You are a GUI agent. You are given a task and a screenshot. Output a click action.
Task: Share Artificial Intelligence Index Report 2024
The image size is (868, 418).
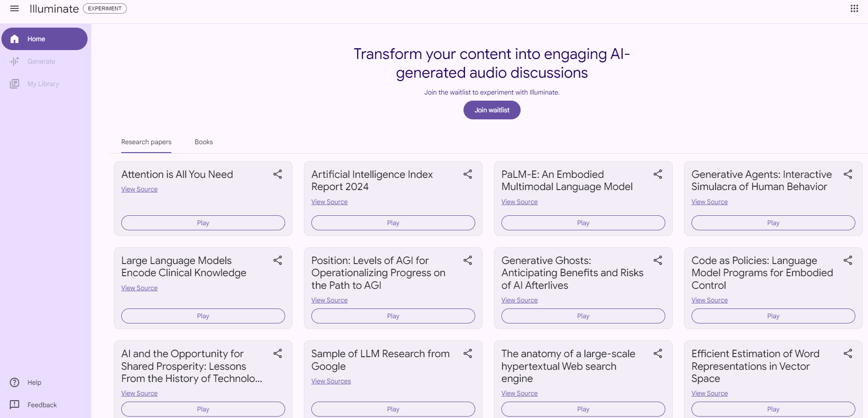pyautogui.click(x=468, y=174)
